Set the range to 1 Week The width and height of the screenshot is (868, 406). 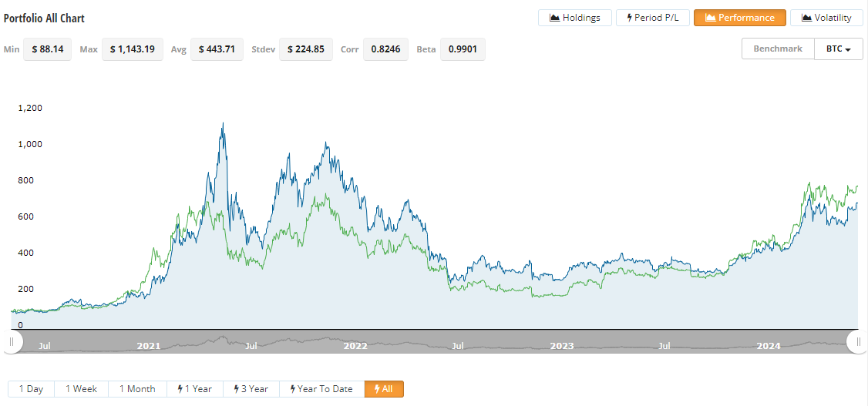pos(81,389)
